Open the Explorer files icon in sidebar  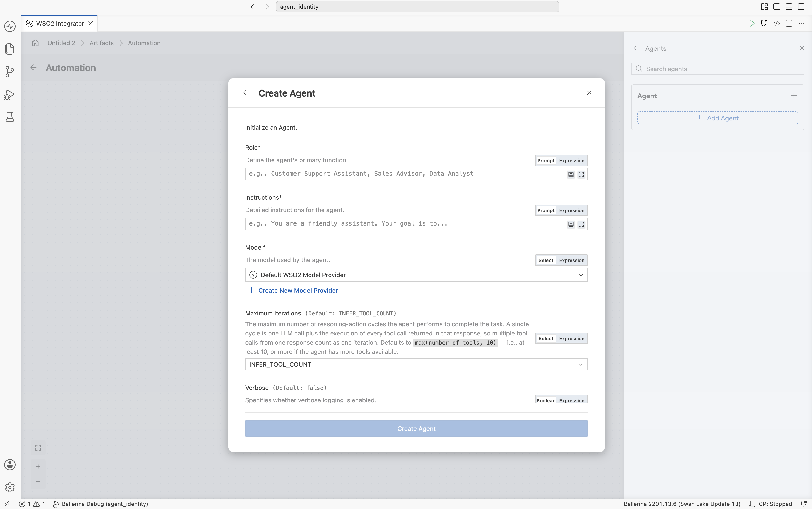click(10, 49)
